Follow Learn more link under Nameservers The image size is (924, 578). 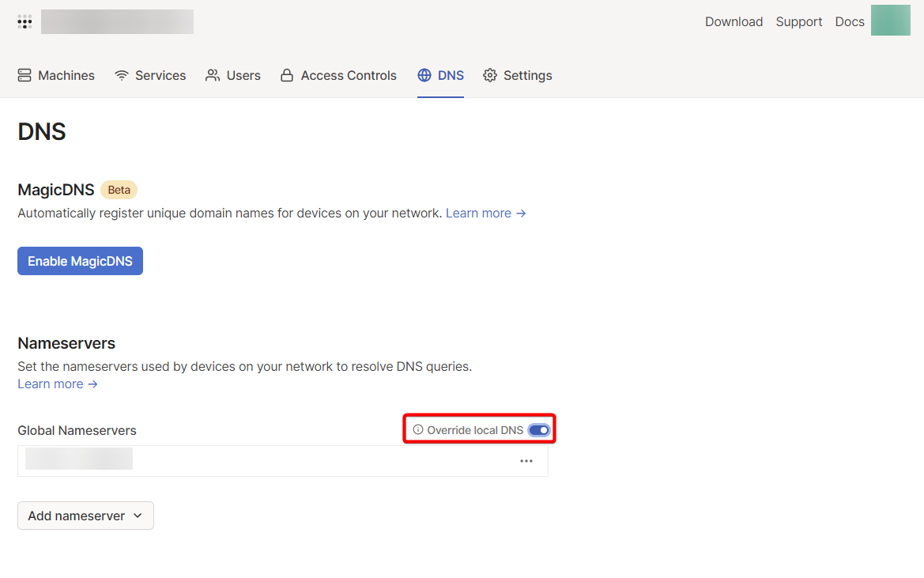(58, 383)
